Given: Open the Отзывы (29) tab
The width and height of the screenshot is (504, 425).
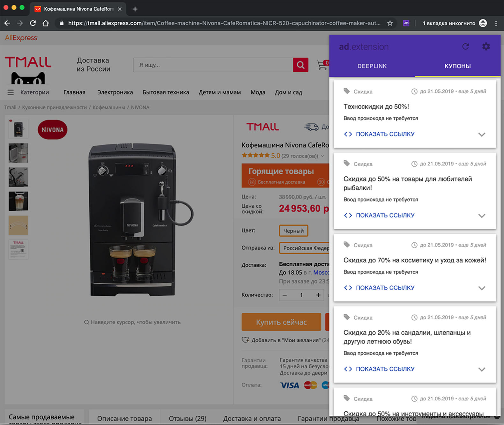Looking at the screenshot, I should [188, 418].
